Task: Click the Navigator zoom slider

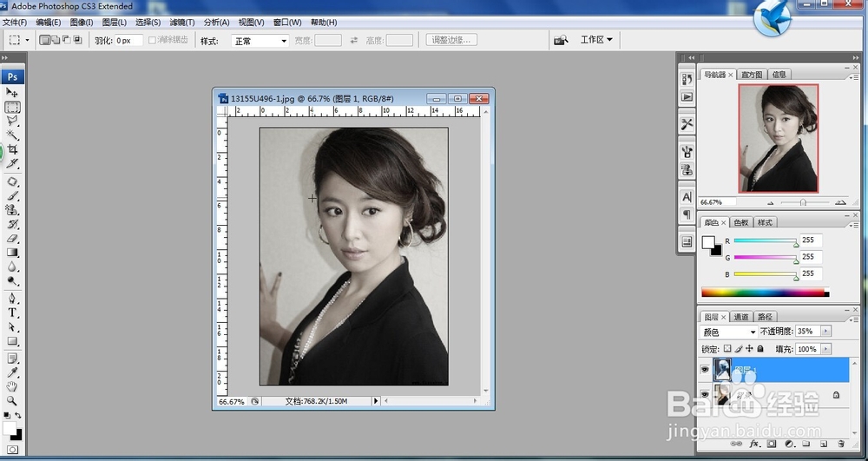Action: pos(803,202)
